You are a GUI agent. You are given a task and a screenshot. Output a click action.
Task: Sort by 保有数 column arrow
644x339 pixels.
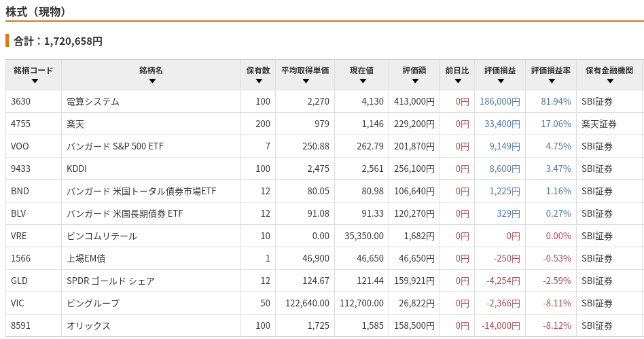click(x=259, y=81)
